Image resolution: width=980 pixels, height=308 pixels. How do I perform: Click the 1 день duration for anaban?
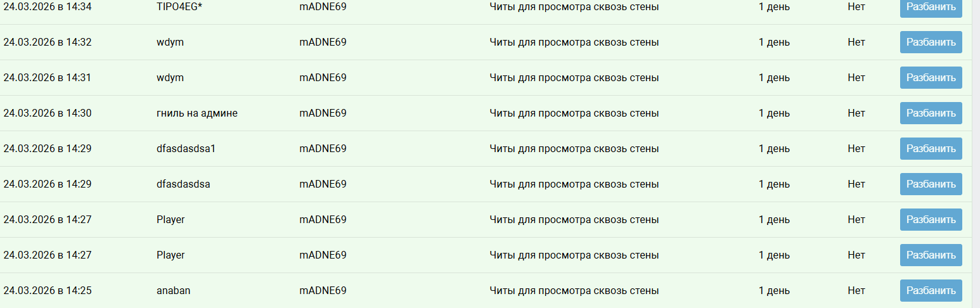click(x=774, y=291)
